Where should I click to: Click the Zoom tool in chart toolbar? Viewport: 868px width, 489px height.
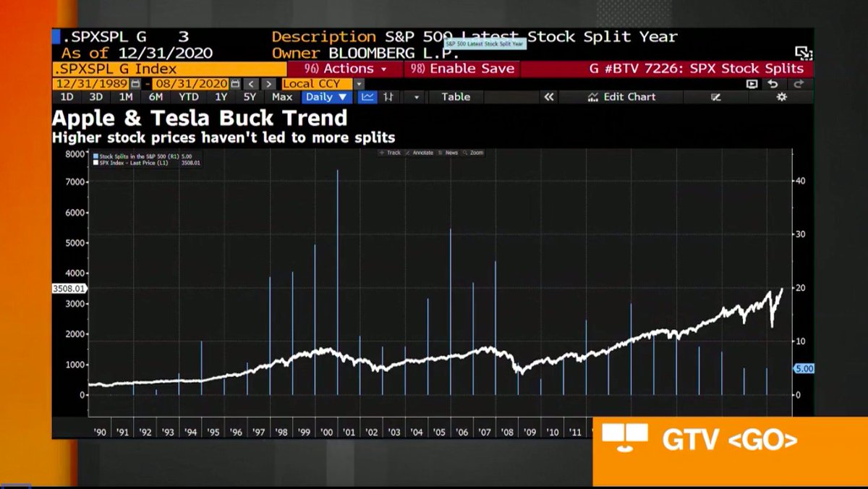(473, 153)
